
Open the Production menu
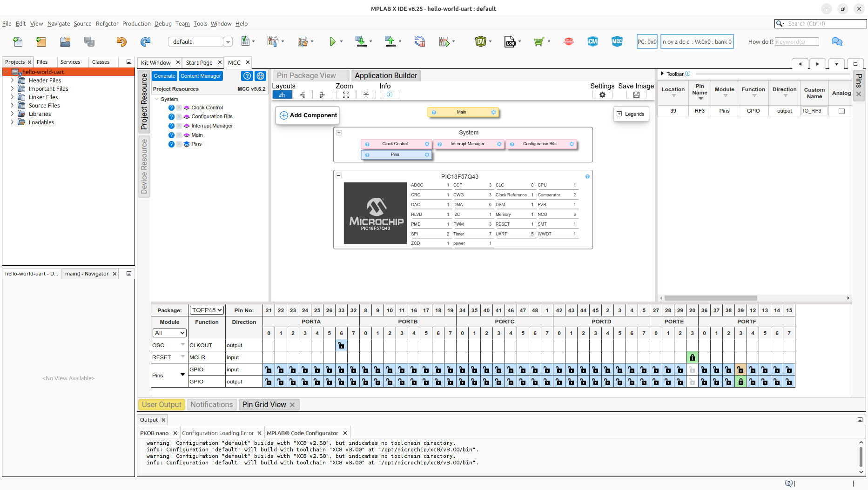click(136, 24)
